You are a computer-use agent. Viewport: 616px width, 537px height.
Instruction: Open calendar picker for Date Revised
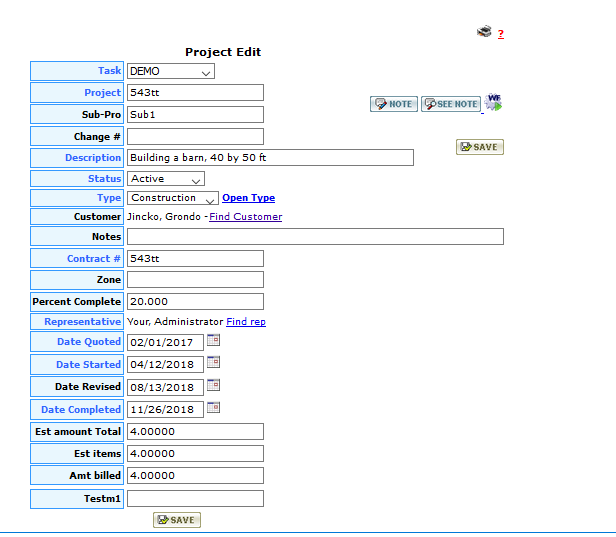point(213,385)
